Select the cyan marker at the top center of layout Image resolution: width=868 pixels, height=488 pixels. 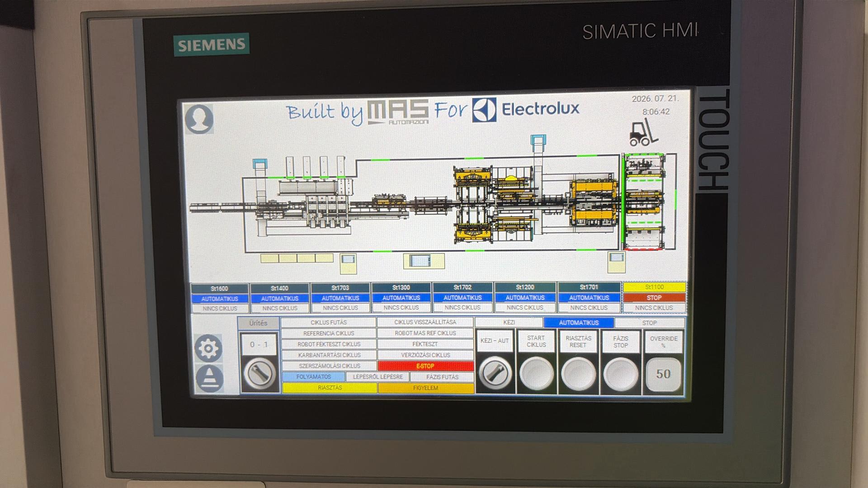coord(538,140)
